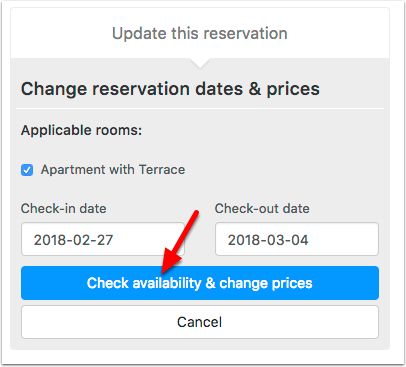Click the divider line under the heading
This screenshot has height=367, width=406.
coord(200,108)
